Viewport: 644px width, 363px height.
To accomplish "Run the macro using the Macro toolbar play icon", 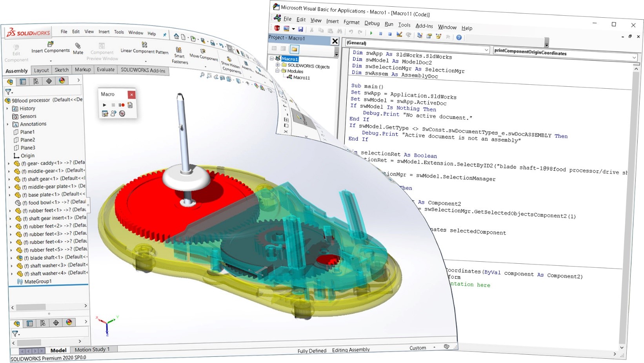I will tap(104, 105).
